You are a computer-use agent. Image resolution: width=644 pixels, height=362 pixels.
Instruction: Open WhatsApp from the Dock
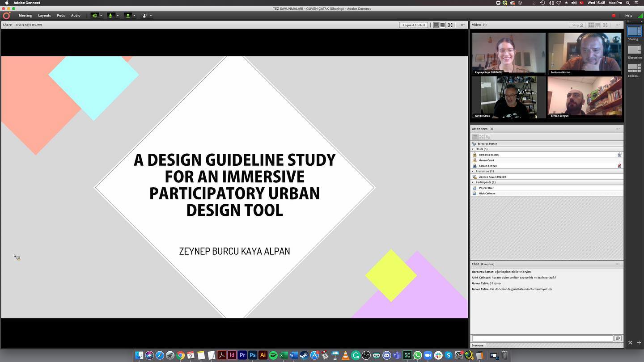417,355
